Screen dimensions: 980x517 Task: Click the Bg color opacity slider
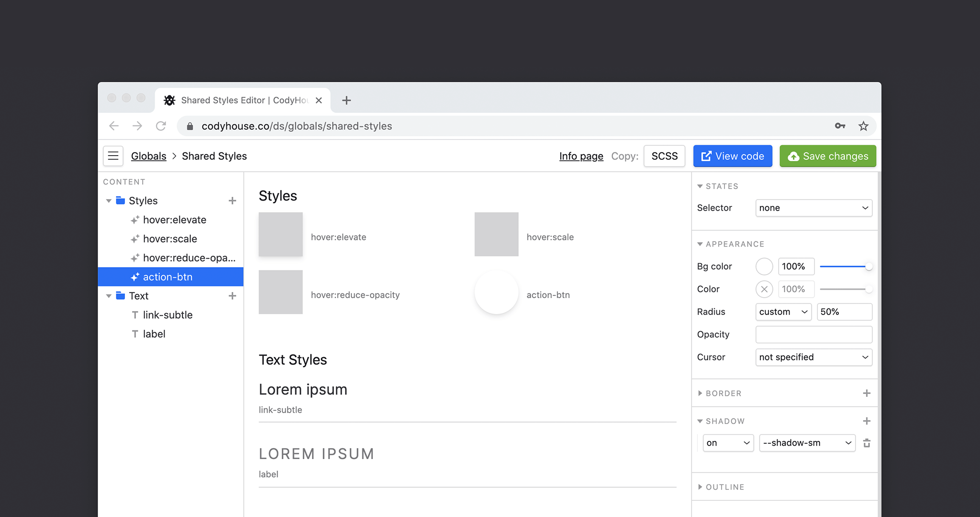846,267
